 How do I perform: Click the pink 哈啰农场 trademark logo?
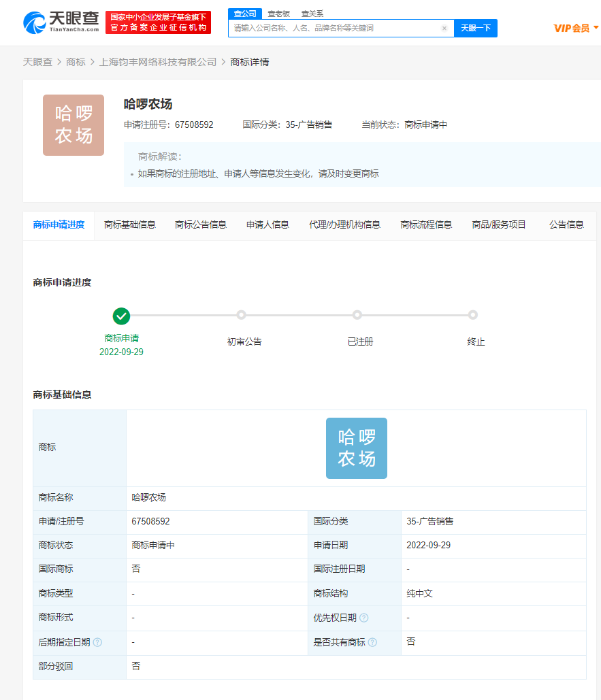click(x=74, y=125)
